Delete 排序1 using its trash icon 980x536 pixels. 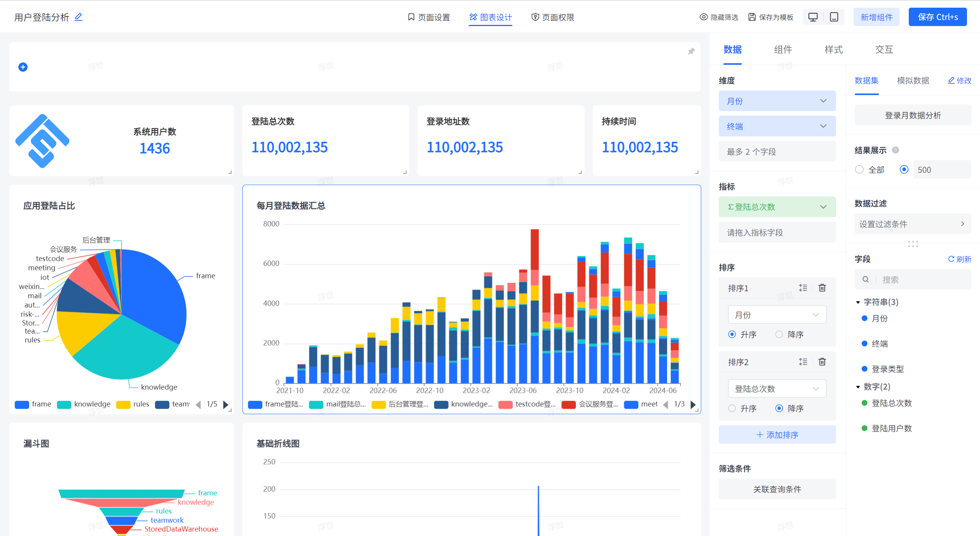coord(822,288)
